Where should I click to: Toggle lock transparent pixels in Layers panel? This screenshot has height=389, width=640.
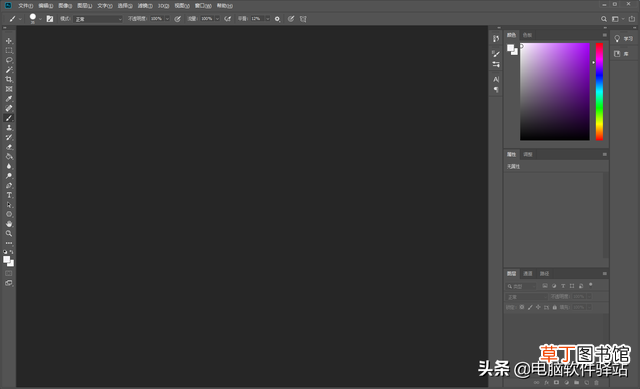pyautogui.click(x=522, y=307)
